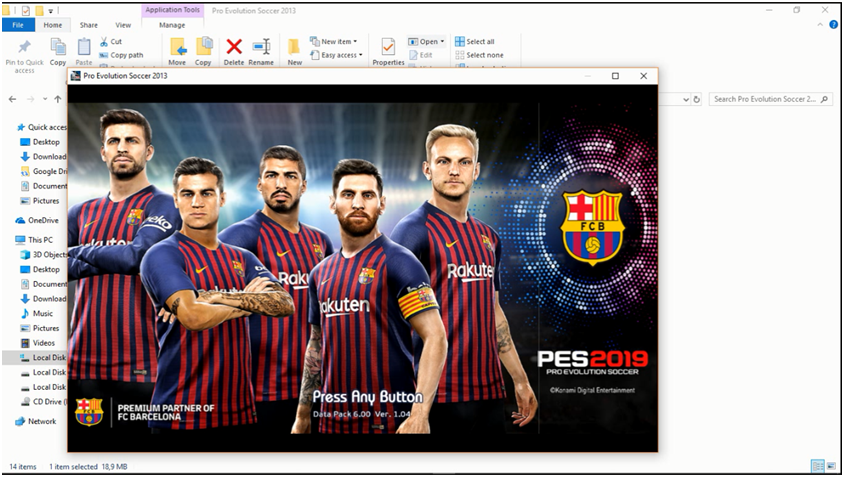Maximize the Pro Evolution Soccer 2013 window
844x477 pixels.
tap(615, 76)
